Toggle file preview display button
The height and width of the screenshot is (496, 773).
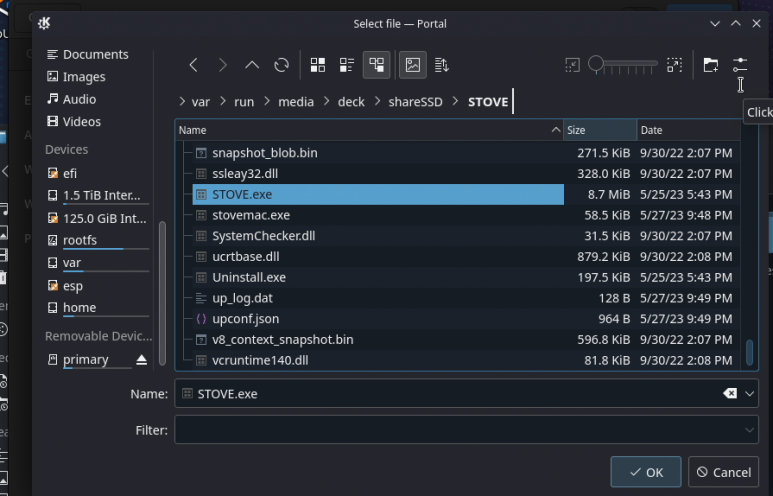coord(413,65)
